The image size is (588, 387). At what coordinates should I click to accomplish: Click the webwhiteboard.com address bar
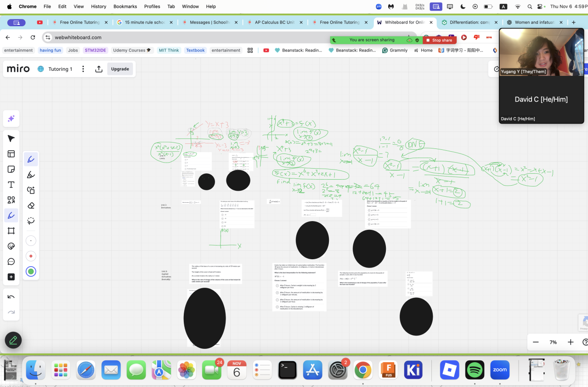(230, 37)
